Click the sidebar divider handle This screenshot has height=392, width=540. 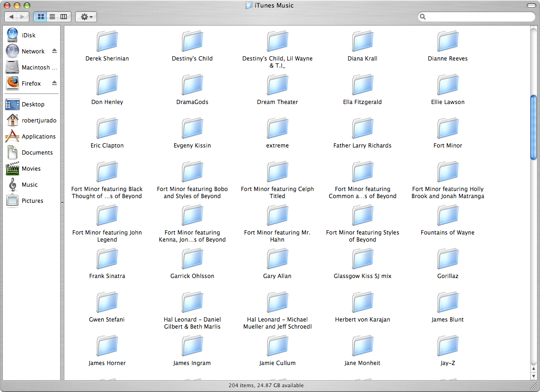pyautogui.click(x=62, y=203)
